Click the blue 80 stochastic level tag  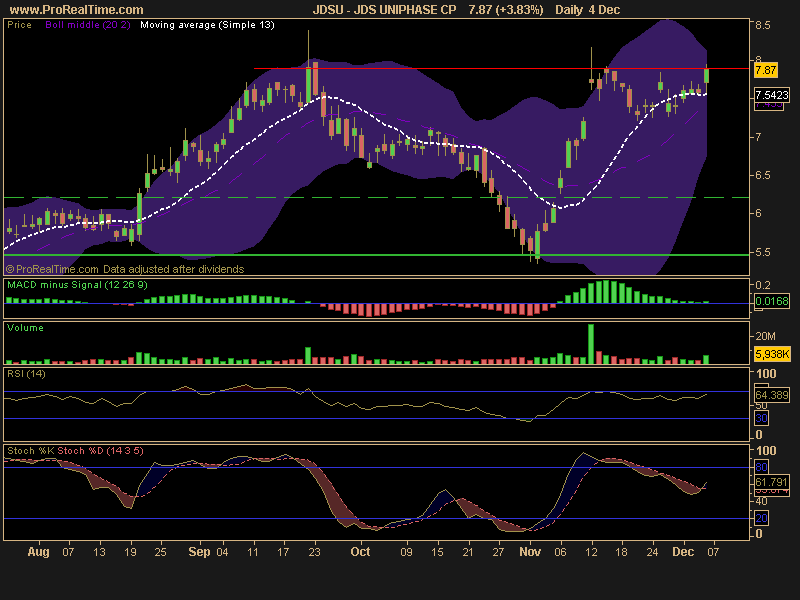point(761,467)
